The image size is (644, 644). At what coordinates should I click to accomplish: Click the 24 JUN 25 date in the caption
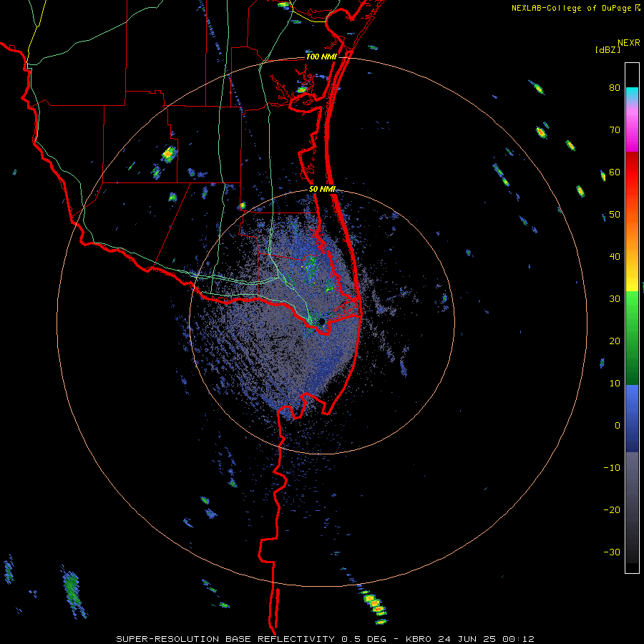(469, 639)
